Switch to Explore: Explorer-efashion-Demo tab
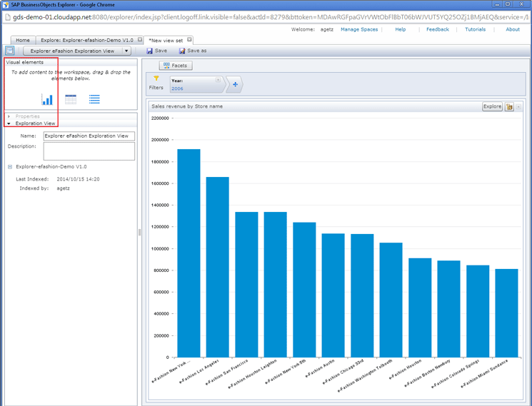Screen dimensions: 532x406 pyautogui.click(x=86, y=40)
